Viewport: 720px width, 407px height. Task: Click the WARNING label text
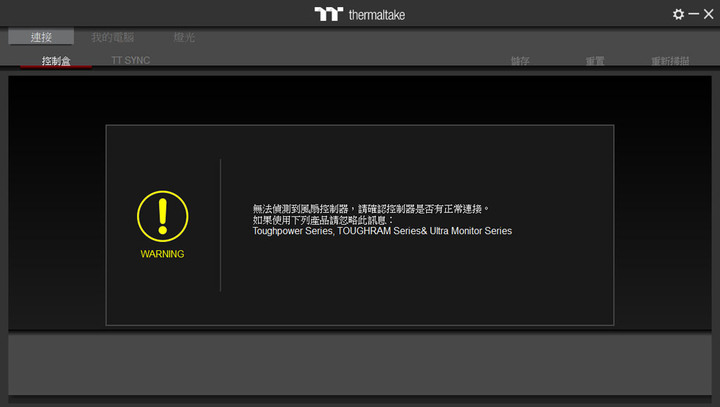point(162,254)
